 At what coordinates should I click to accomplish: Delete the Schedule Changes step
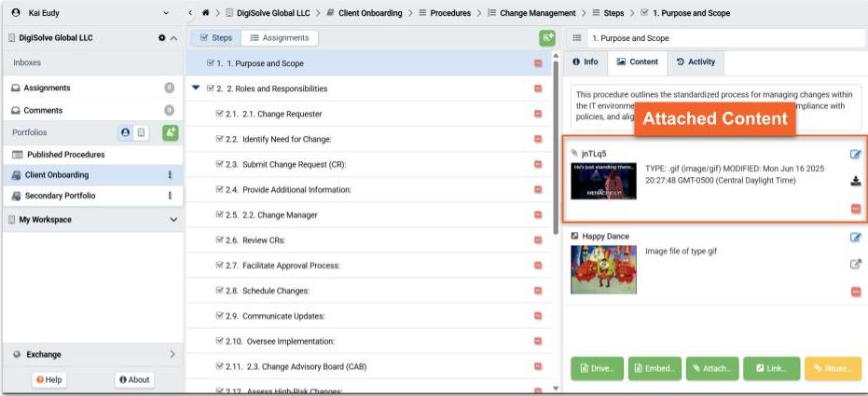(x=538, y=291)
